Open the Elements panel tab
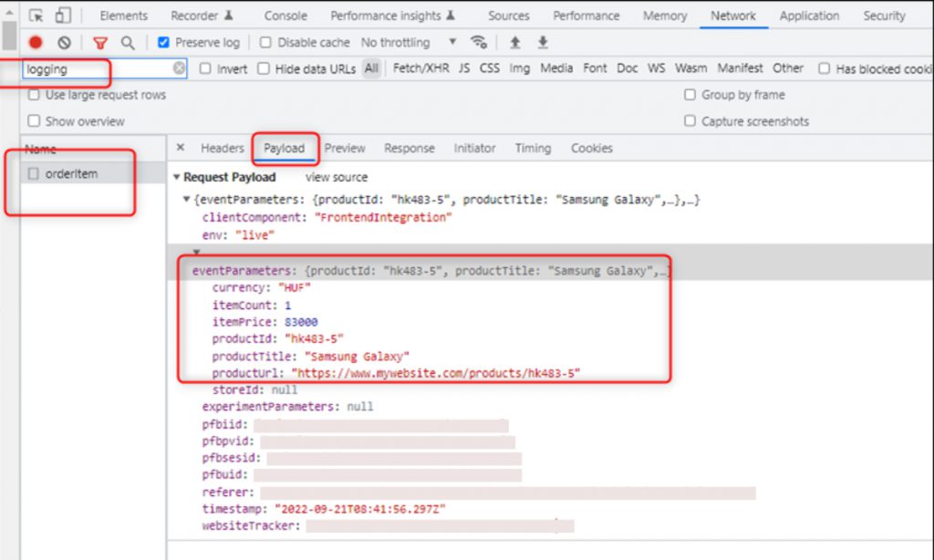934x560 pixels. 123,16
